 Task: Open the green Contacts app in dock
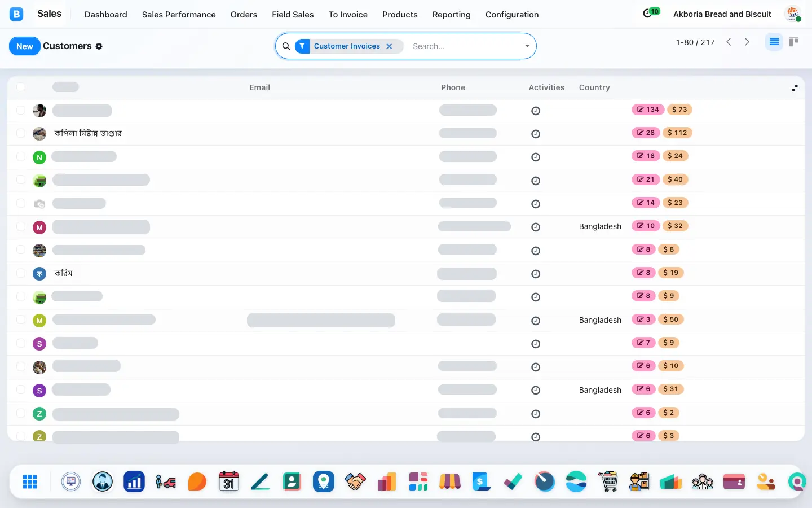coord(292,481)
